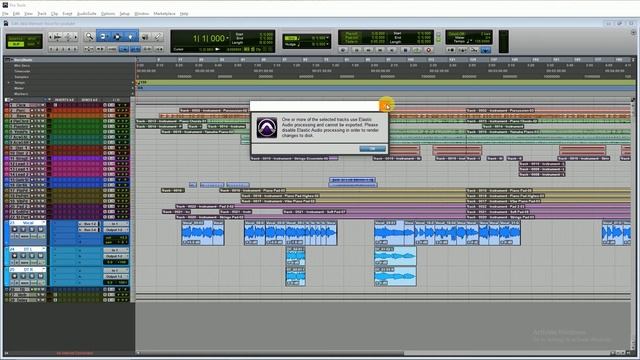640x360 pixels.
Task: Mute the DT L track
Action: tap(40, 256)
